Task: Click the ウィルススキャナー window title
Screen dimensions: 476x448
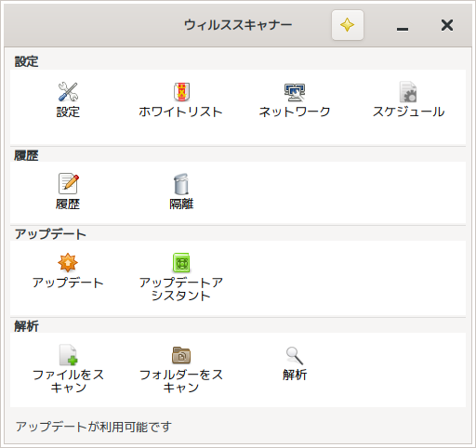Action: click(x=238, y=25)
